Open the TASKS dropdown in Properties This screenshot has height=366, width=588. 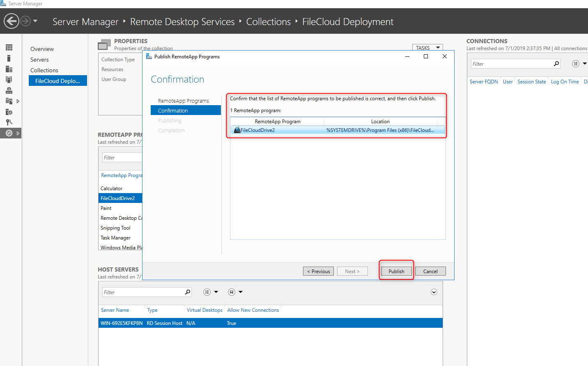[427, 48]
